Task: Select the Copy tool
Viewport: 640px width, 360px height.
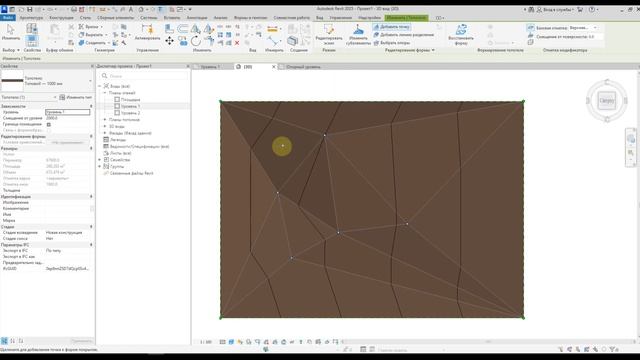Action: 183,41
